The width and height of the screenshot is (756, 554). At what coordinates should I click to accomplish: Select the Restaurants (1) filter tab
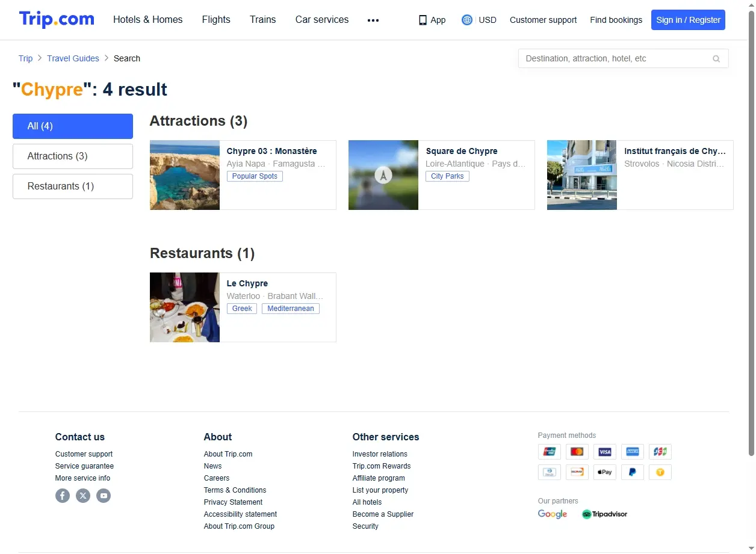73,186
